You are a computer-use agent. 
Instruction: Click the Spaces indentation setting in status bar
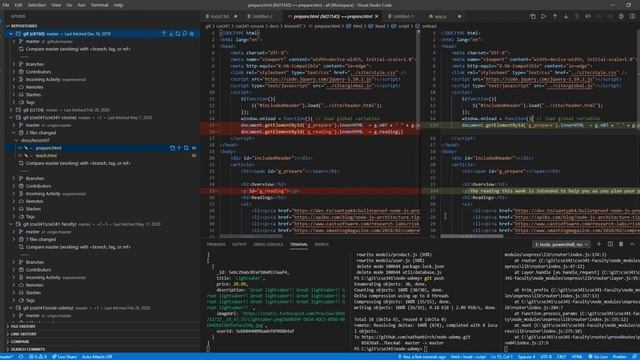pyautogui.click(x=527, y=357)
